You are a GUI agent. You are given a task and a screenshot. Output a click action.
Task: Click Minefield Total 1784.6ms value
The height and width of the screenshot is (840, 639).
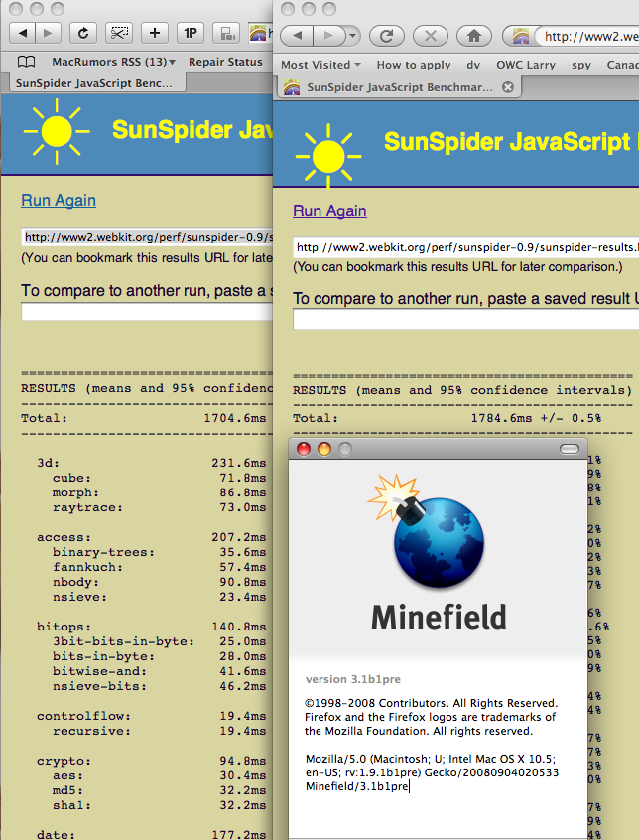click(501, 418)
